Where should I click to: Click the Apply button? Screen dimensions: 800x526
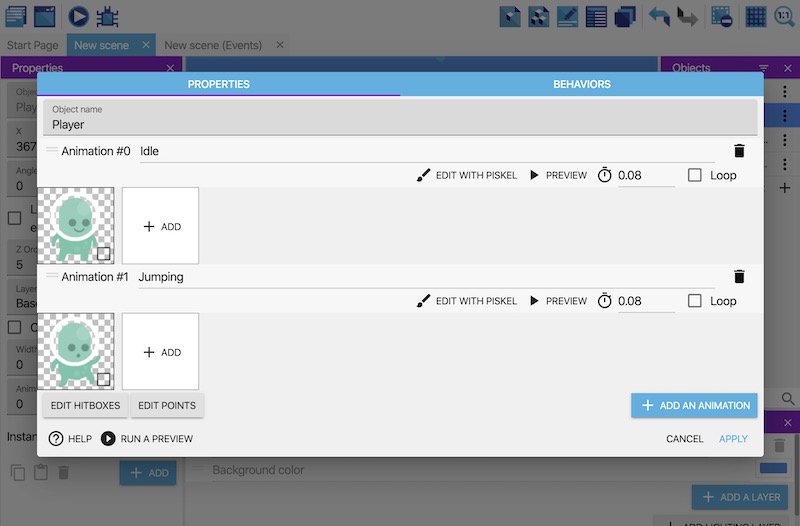coord(733,439)
